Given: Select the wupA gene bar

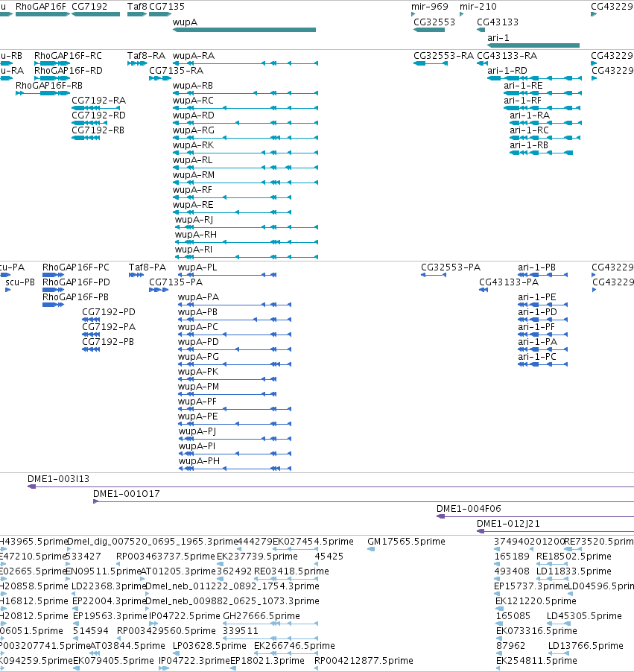Looking at the screenshot, I should [x=244, y=30].
